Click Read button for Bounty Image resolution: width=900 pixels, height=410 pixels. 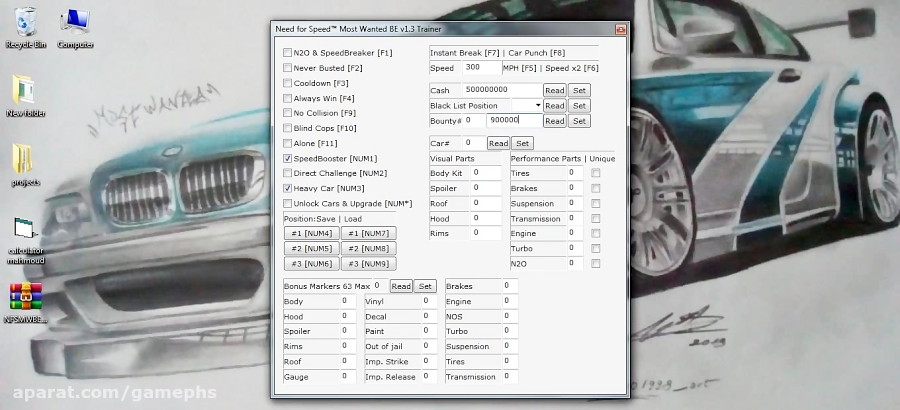point(554,121)
